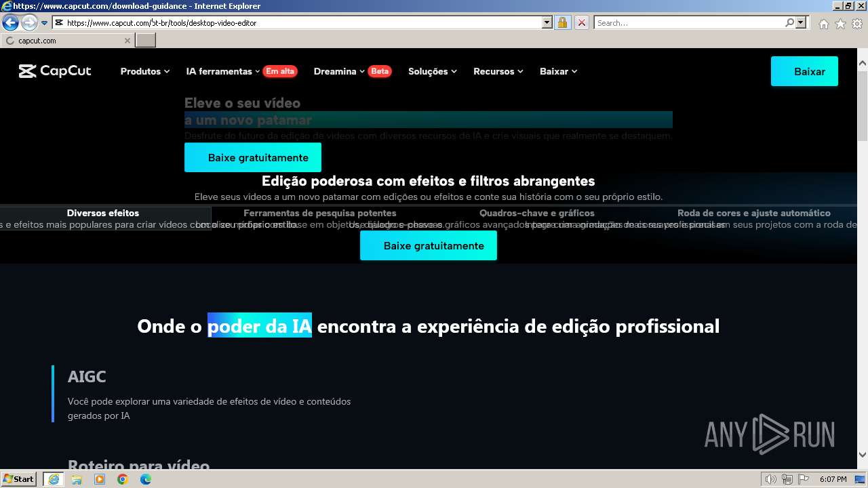Screen dimensions: 868x488
Task: Open IE Home icon
Action: 823,24
